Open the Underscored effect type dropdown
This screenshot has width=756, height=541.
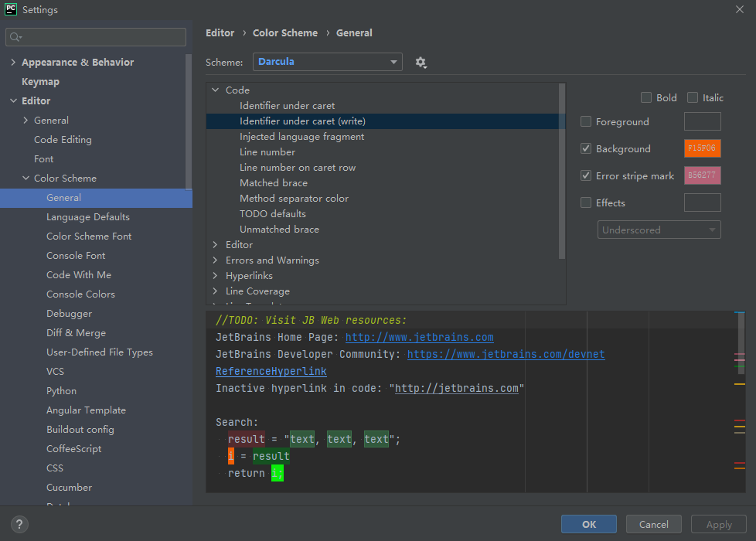point(659,230)
